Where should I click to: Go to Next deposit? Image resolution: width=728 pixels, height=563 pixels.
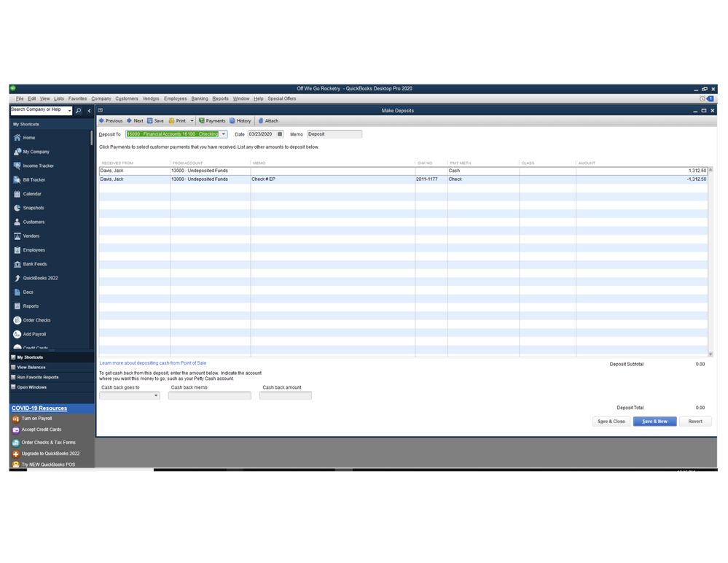(x=135, y=121)
